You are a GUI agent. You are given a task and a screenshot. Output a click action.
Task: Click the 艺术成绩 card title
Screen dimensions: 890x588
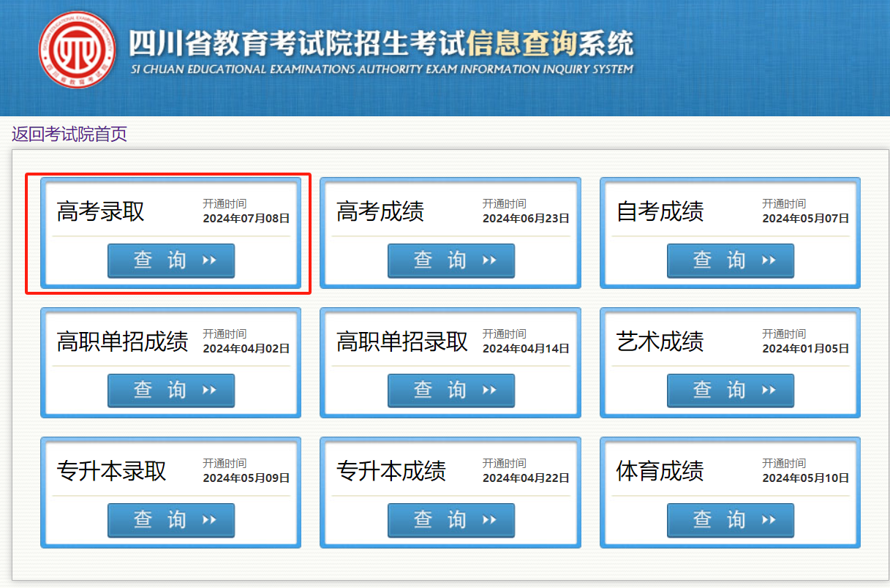(660, 342)
